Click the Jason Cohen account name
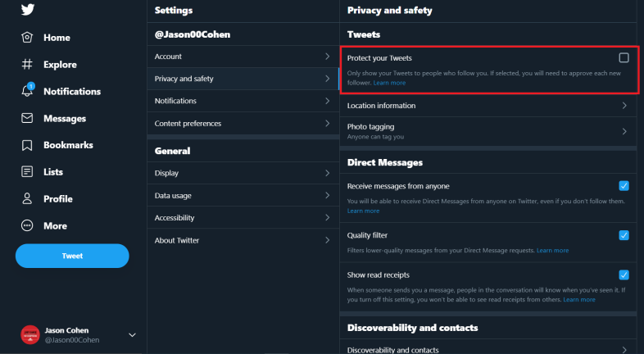Screen dimensions: 644x354 tap(66, 330)
